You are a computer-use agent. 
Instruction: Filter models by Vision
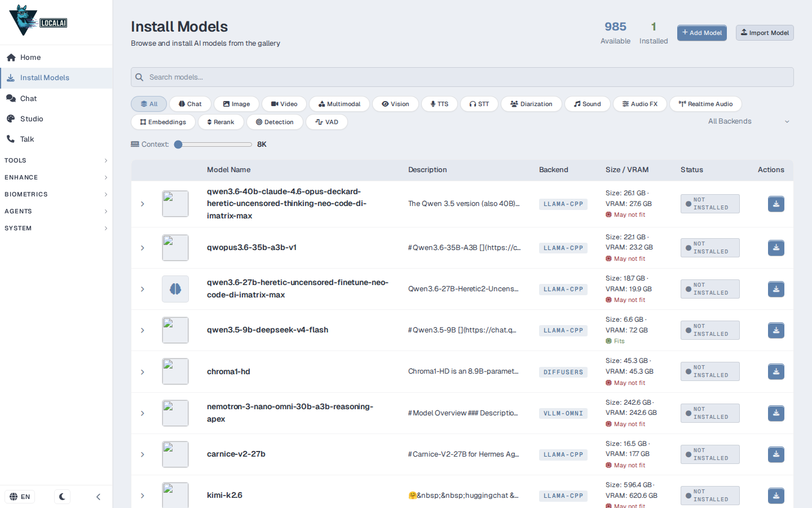click(395, 104)
